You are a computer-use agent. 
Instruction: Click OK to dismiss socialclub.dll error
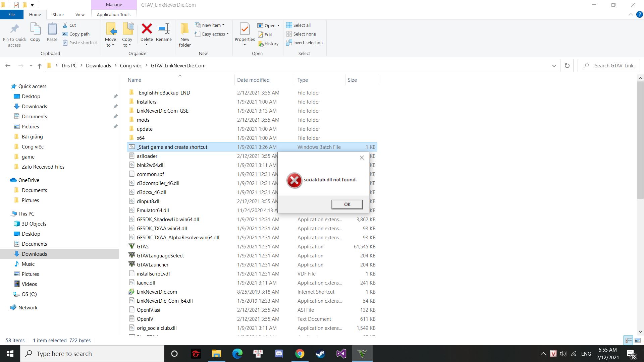click(x=347, y=204)
